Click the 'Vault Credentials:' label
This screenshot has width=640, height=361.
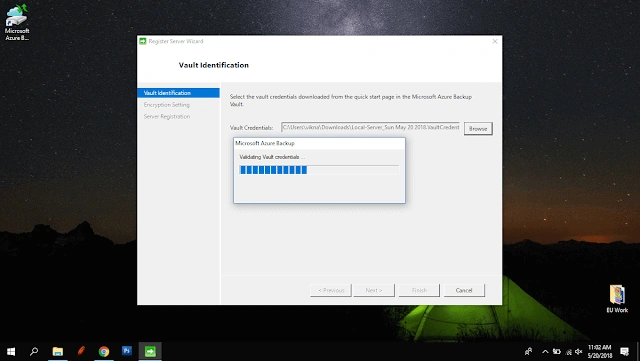coord(251,128)
